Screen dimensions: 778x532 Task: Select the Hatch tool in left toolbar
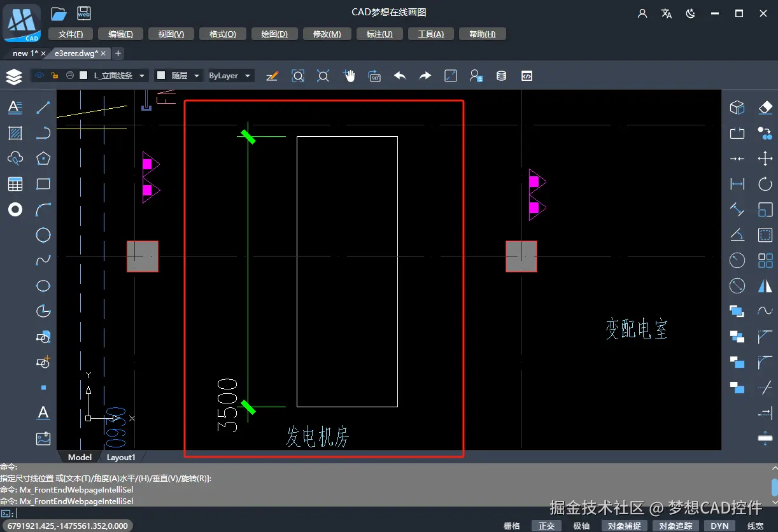click(x=15, y=133)
